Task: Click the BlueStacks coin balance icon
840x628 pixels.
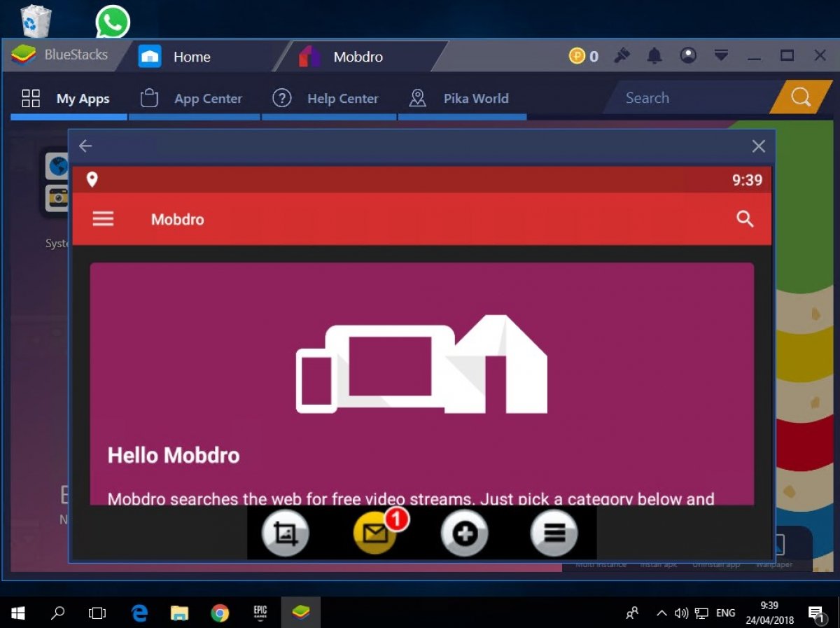Action: [577, 56]
